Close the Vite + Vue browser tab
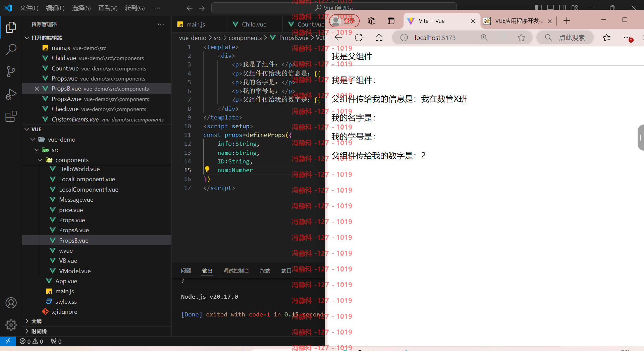644x351 pixels. (473, 21)
